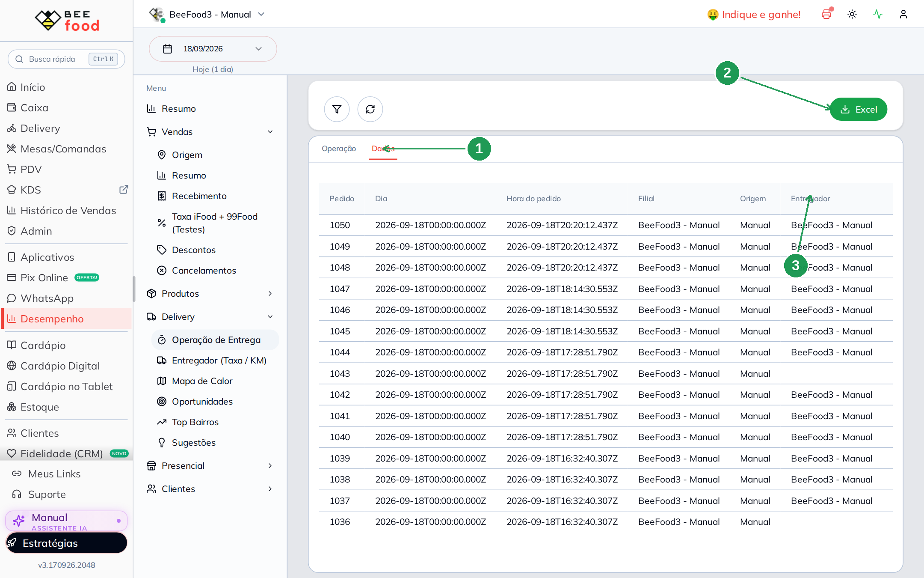Click the Estratégias button
Viewport: 924px width, 578px height.
66,543
